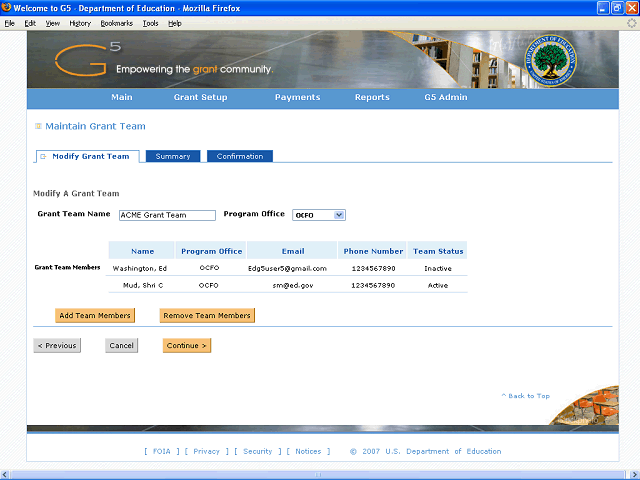Viewport: 640px width, 480px height.
Task: Open the Grant Setup navigation menu
Action: coord(200,97)
